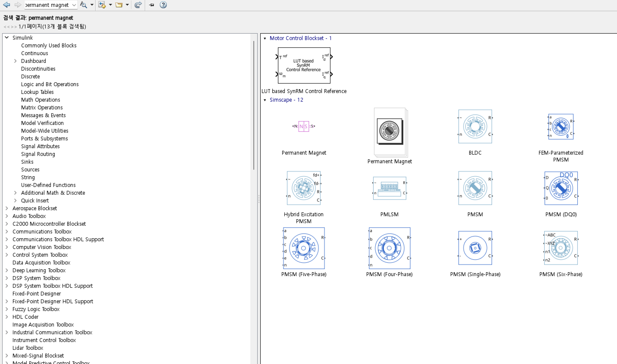
Task: Open the search history dropdown in the search box
Action: [x=74, y=5]
